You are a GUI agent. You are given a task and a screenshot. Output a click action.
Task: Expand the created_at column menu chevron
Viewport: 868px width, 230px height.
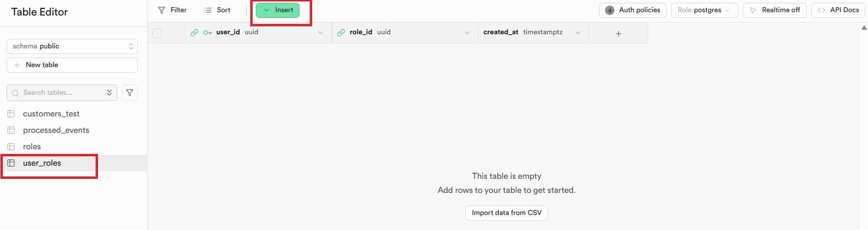point(577,32)
